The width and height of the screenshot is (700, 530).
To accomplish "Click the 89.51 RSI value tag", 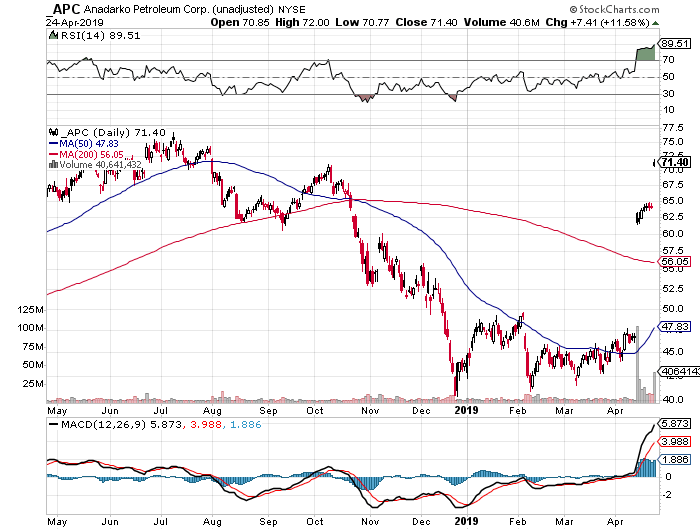I will [x=675, y=44].
